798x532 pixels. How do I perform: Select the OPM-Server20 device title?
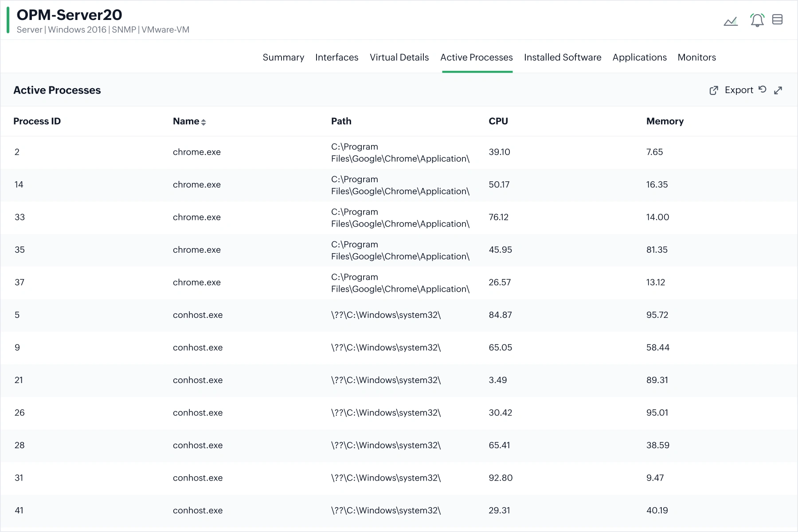[69, 15]
